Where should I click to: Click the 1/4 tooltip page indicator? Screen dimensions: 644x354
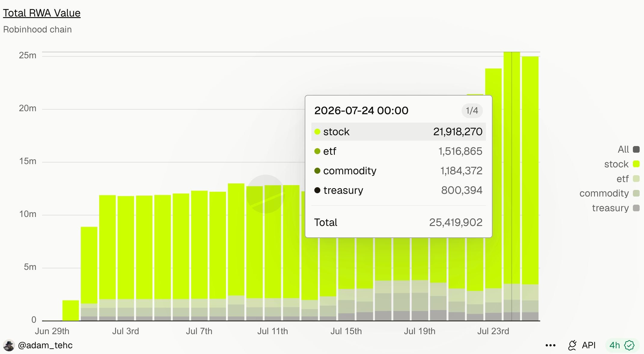click(472, 111)
